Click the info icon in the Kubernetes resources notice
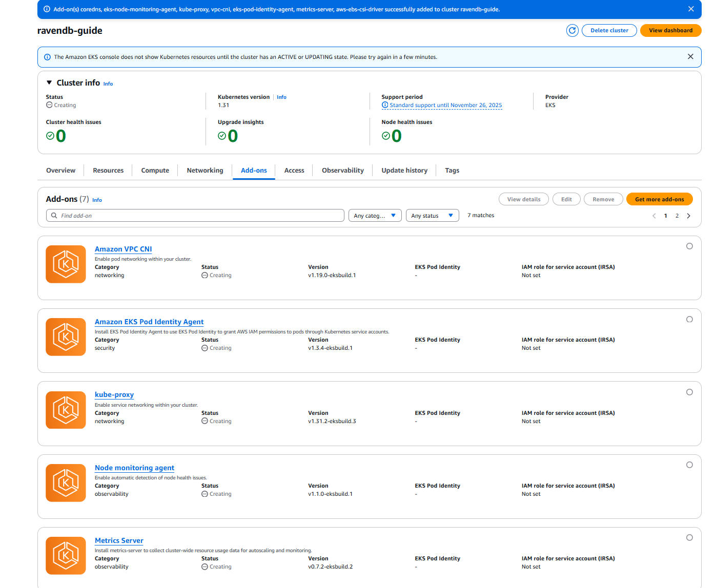 pos(47,57)
